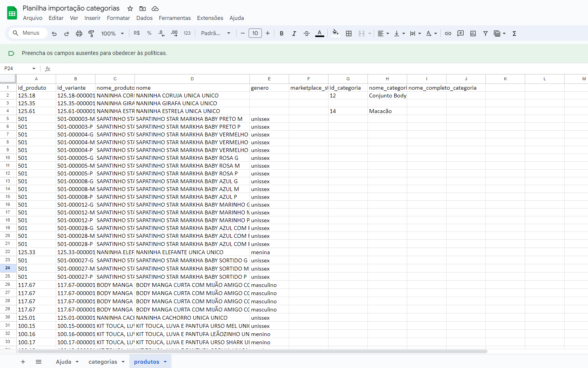Open functions sigma menu

pyautogui.click(x=514, y=34)
